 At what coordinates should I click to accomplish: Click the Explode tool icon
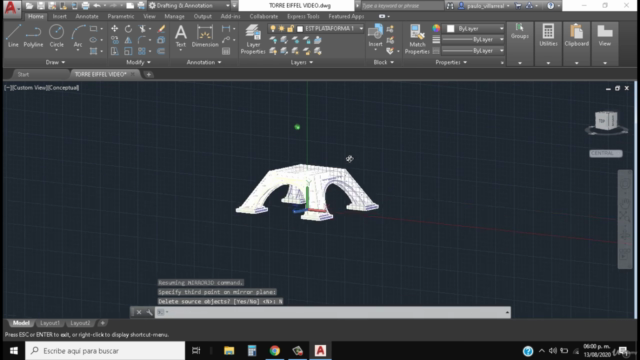161,40
